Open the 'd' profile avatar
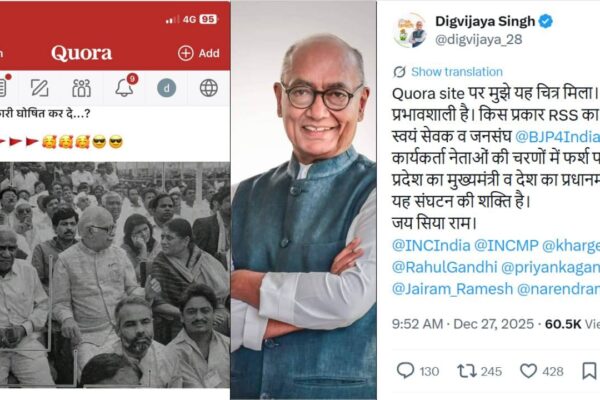This screenshot has height=400, width=600. pos(166,88)
